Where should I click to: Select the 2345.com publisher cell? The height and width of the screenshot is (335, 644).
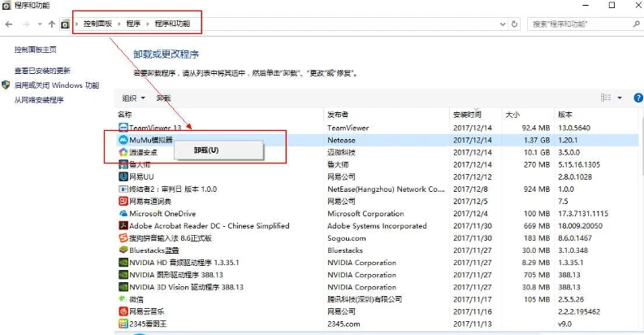point(344,324)
